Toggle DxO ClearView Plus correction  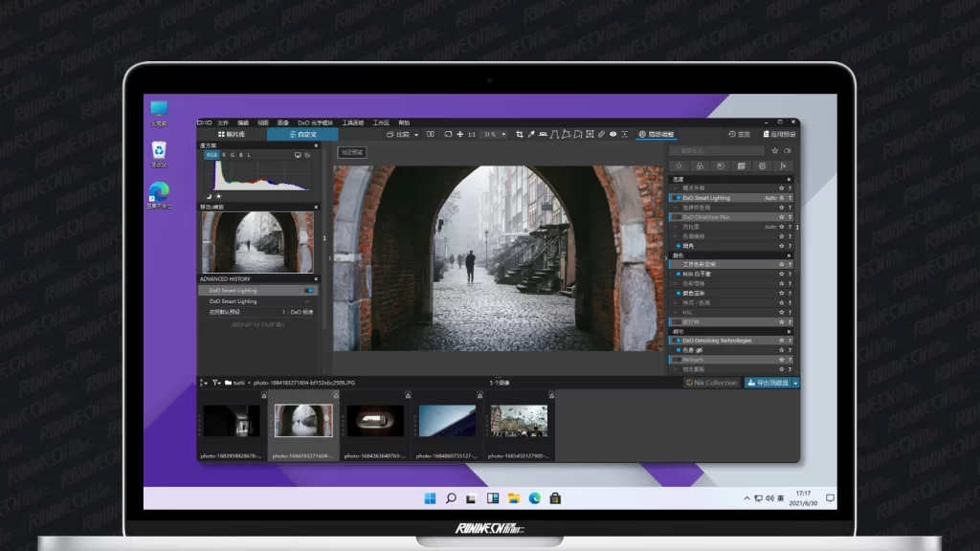click(x=677, y=217)
